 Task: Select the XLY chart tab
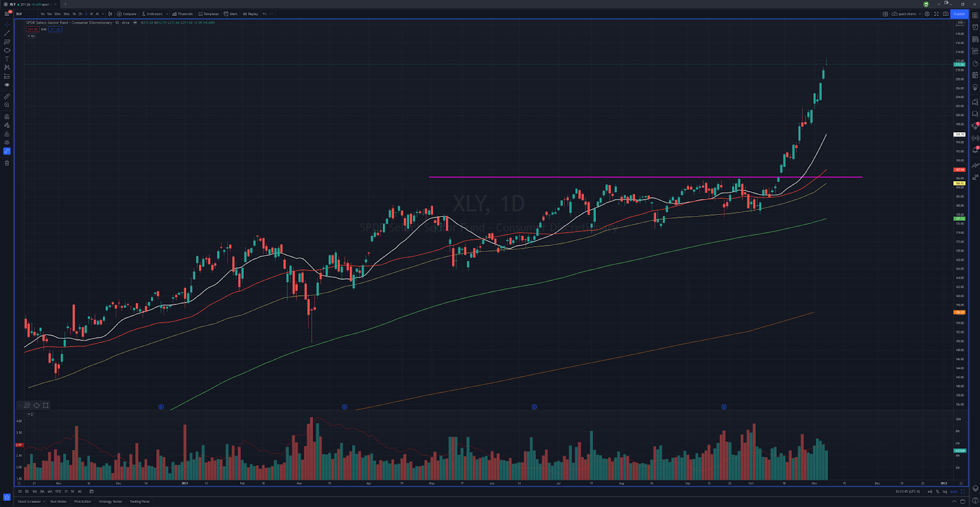29,4
